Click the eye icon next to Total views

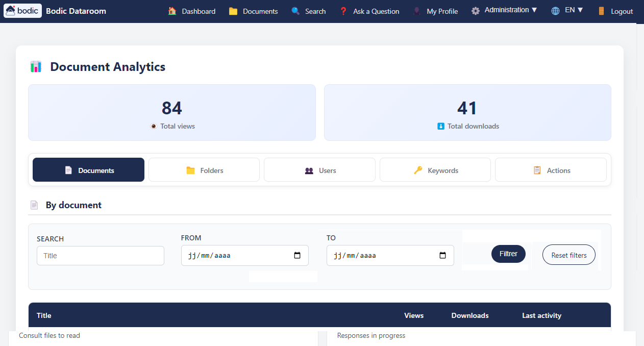point(154,126)
